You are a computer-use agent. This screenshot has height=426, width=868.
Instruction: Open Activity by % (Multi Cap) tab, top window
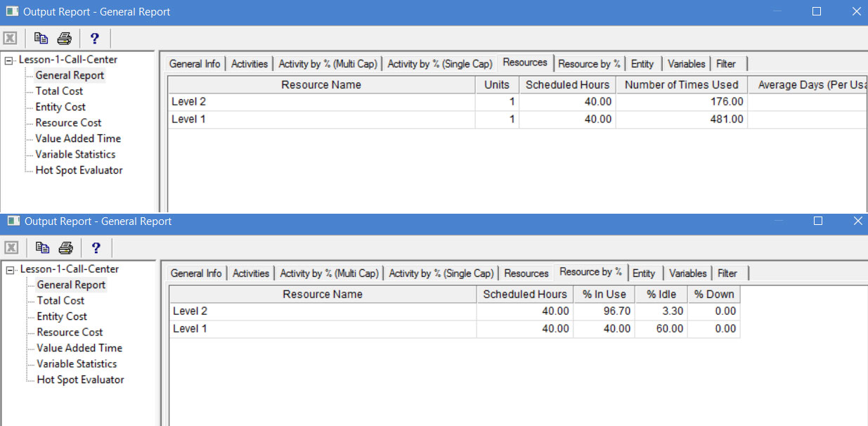pyautogui.click(x=328, y=64)
